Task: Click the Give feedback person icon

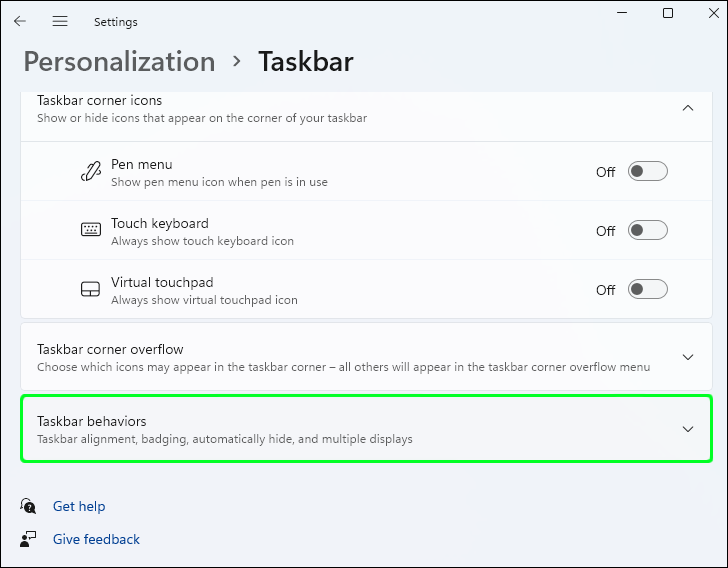Action: coord(28,539)
